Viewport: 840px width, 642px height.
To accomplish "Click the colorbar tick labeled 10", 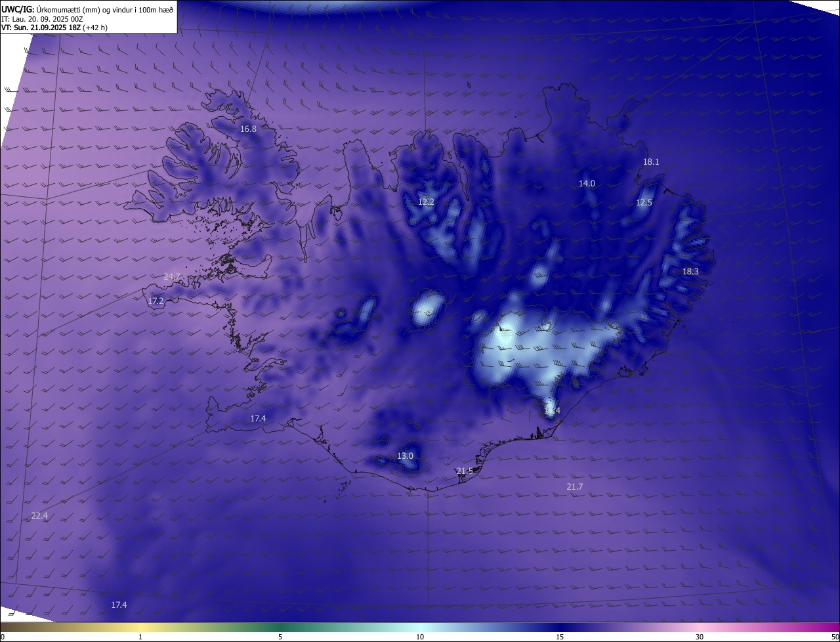I will (420, 637).
